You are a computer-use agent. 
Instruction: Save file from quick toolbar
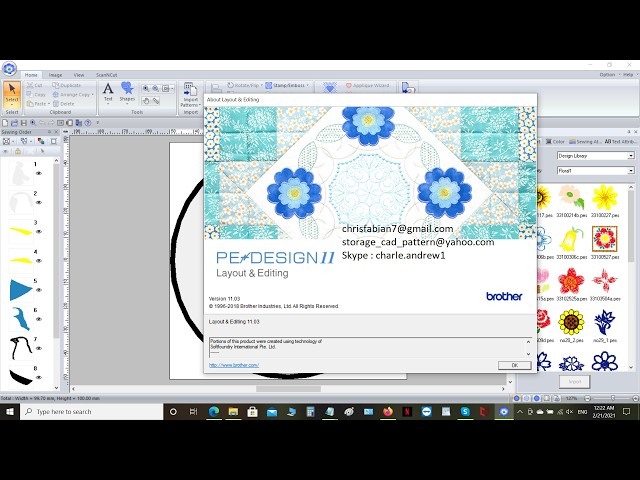click(24, 122)
